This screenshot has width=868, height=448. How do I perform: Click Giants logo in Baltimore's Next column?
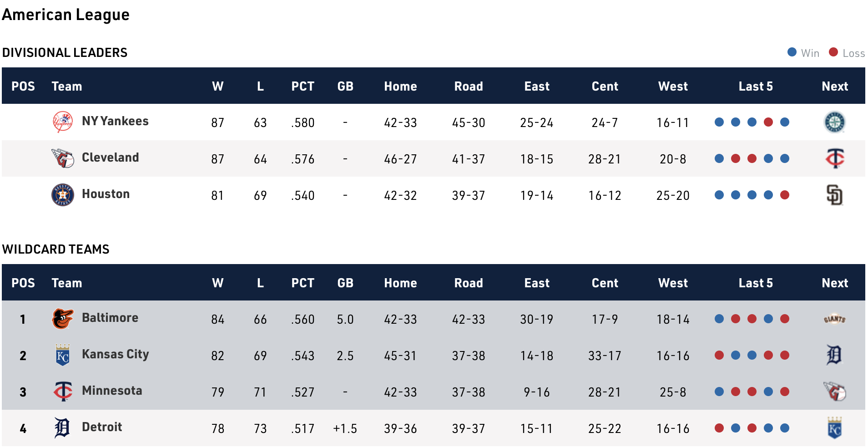coord(834,319)
